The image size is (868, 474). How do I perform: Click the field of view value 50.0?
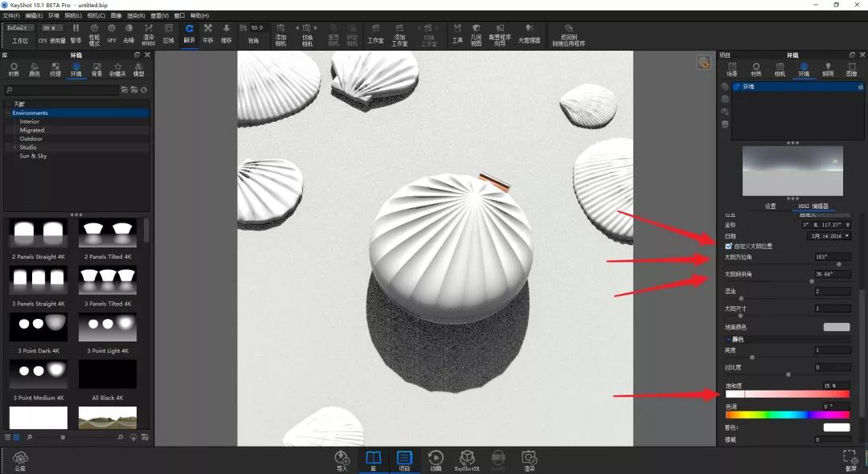click(258, 27)
